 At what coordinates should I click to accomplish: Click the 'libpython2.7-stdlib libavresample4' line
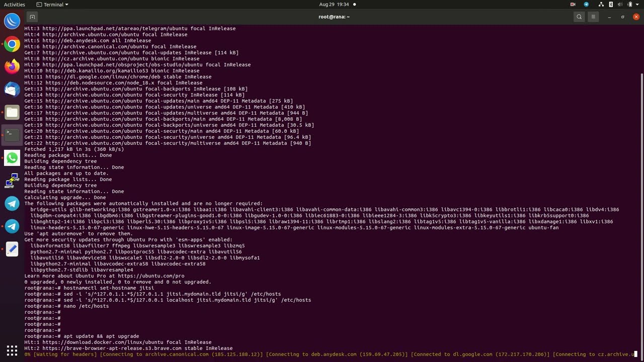[x=82, y=270]
